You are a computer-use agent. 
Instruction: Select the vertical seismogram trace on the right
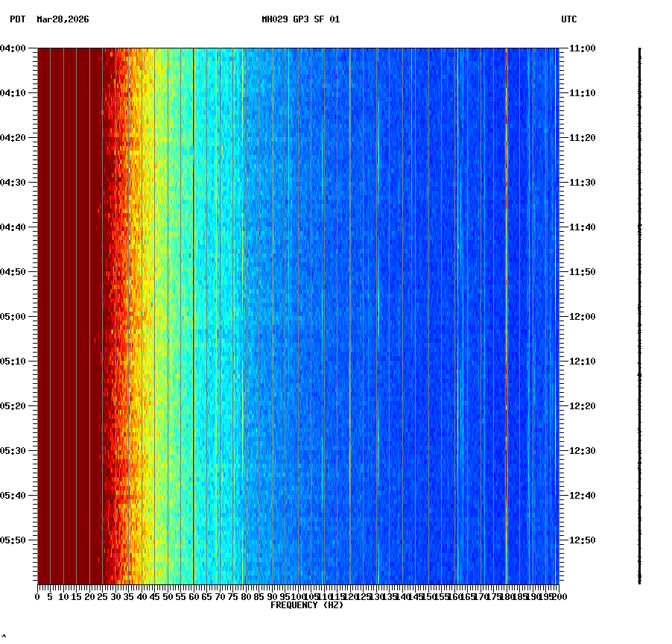point(639,313)
